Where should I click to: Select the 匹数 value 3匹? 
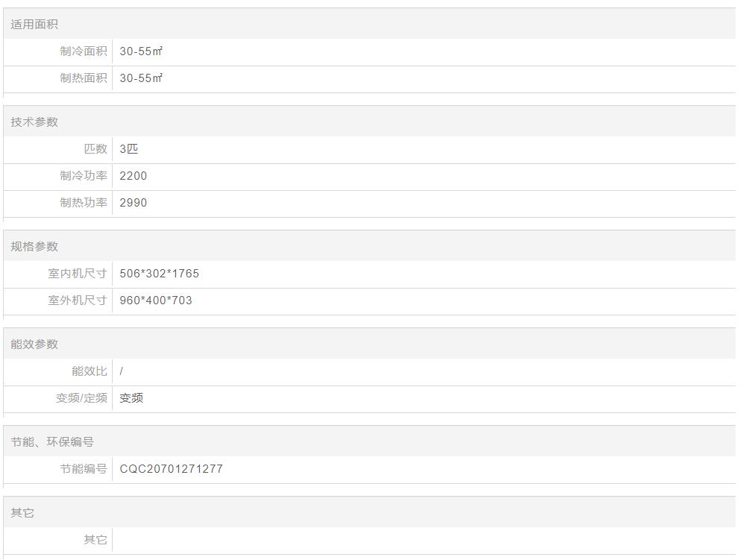coord(129,149)
